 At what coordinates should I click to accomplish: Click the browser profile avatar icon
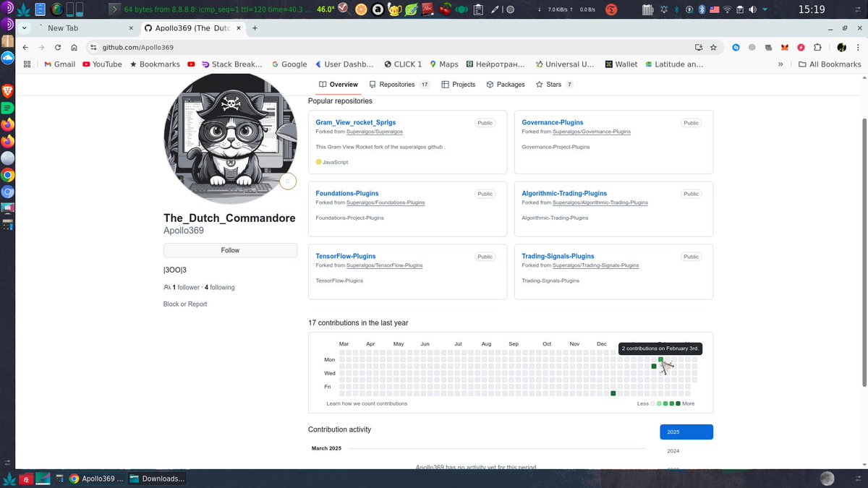[x=841, y=46]
